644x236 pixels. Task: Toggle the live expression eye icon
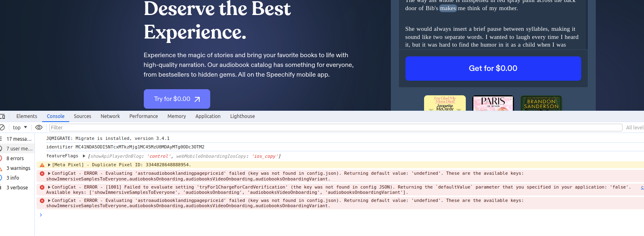click(39, 127)
